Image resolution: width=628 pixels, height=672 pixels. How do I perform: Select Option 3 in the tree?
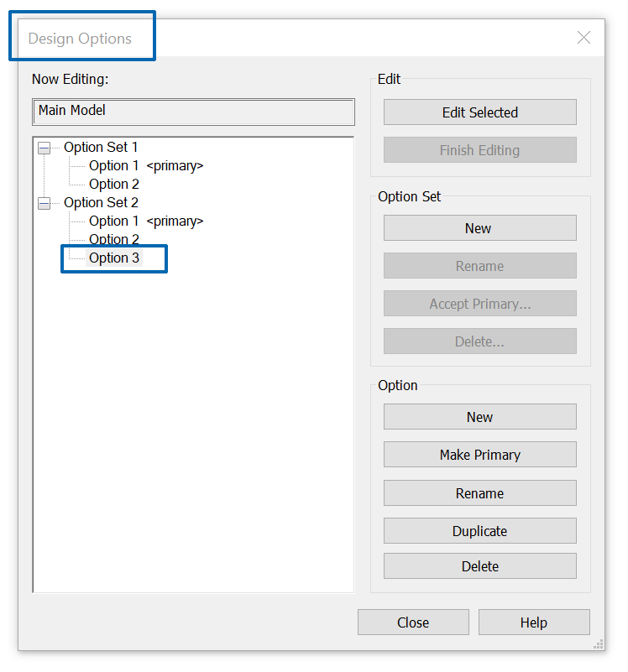click(114, 258)
